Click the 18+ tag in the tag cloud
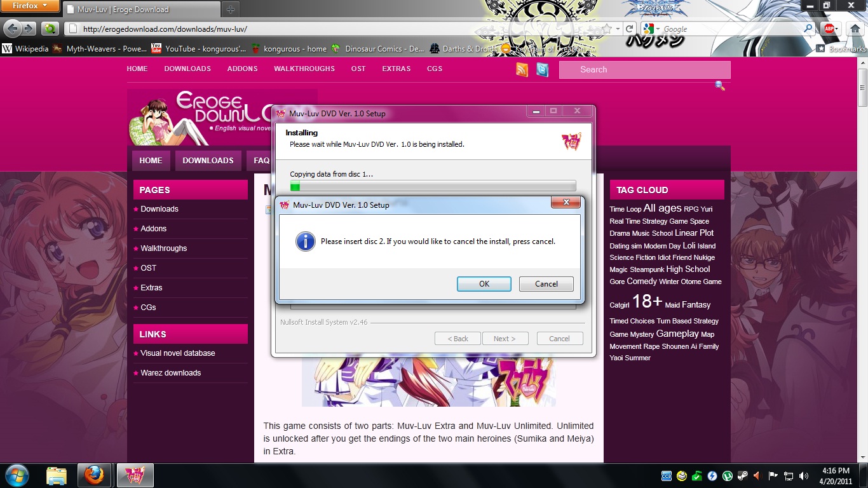This screenshot has width=868, height=488. [x=647, y=301]
